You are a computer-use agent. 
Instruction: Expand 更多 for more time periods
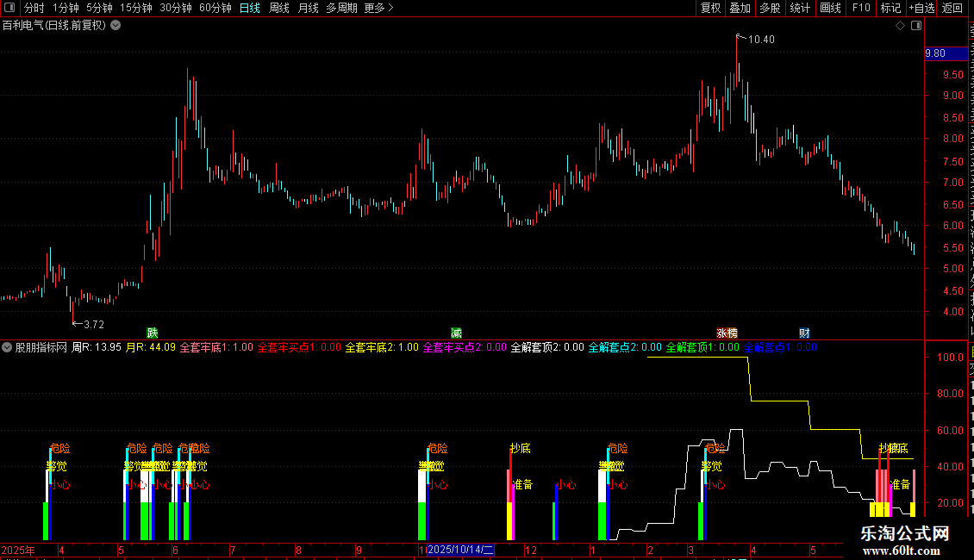point(379,8)
